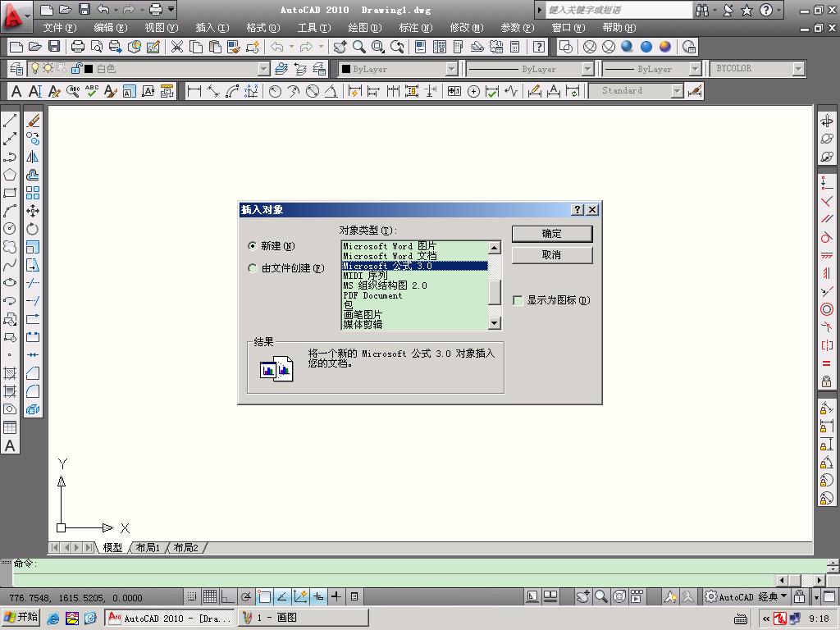Select the 新建 radio button
The width and height of the screenshot is (840, 630).
click(253, 246)
